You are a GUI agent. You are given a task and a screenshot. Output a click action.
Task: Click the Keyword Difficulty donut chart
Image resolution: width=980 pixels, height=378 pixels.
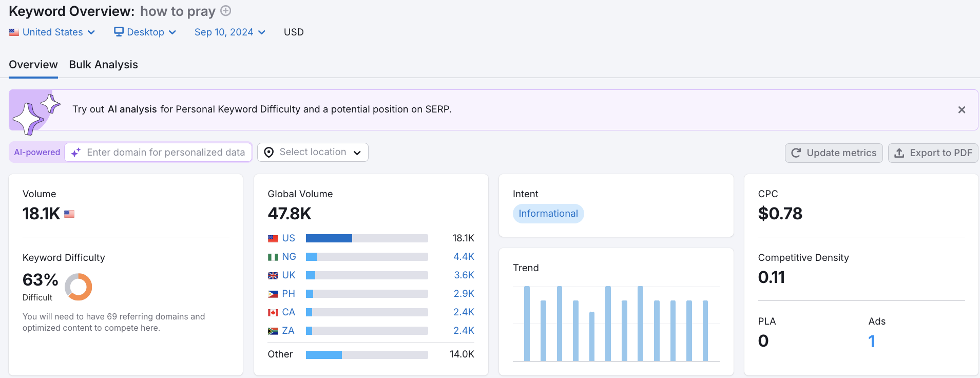pos(79,287)
